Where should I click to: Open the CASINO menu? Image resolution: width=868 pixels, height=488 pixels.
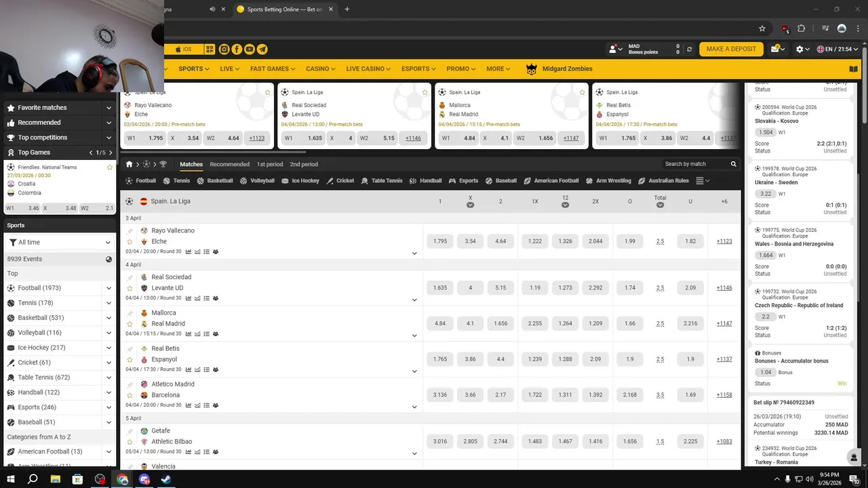pyautogui.click(x=321, y=69)
